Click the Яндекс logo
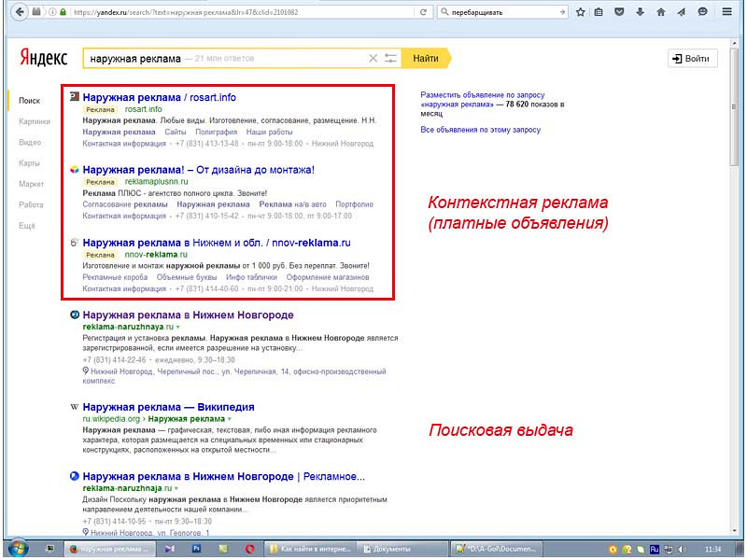 (43, 58)
